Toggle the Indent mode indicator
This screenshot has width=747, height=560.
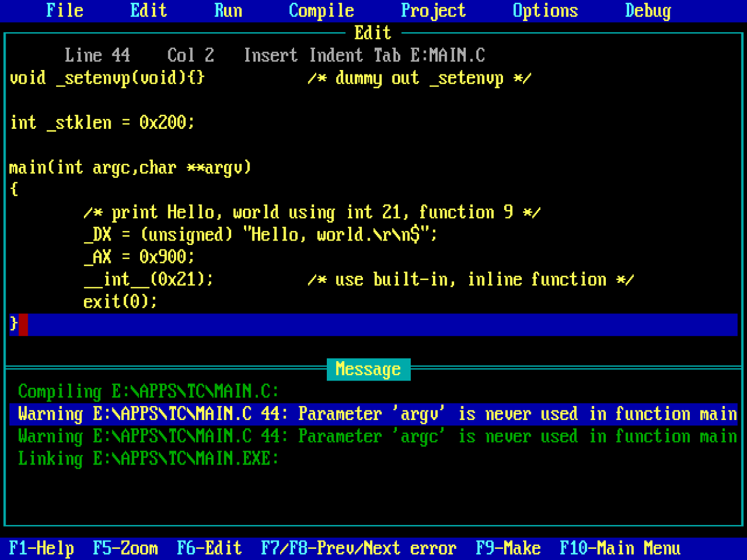click(336, 55)
